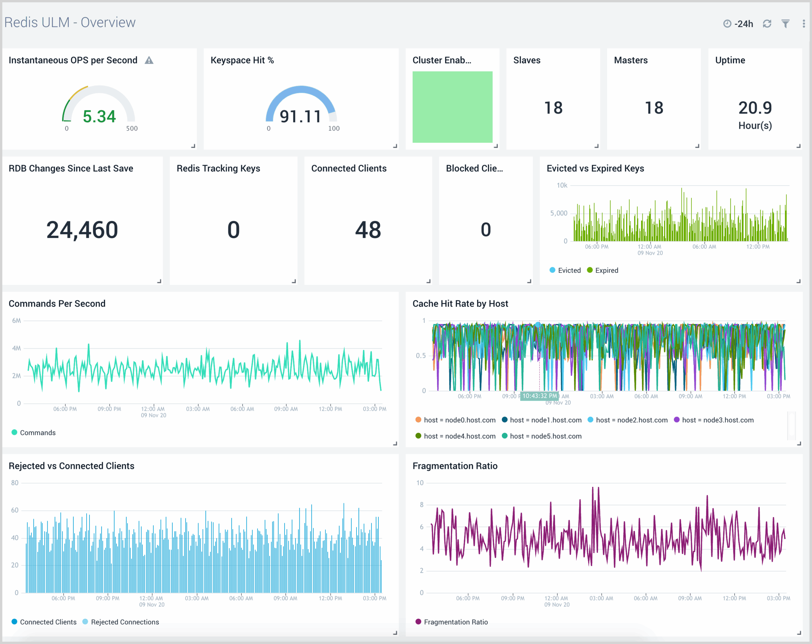812x644 pixels.
Task: Click the Fragmentation Ratio panel title
Action: pyautogui.click(x=455, y=465)
